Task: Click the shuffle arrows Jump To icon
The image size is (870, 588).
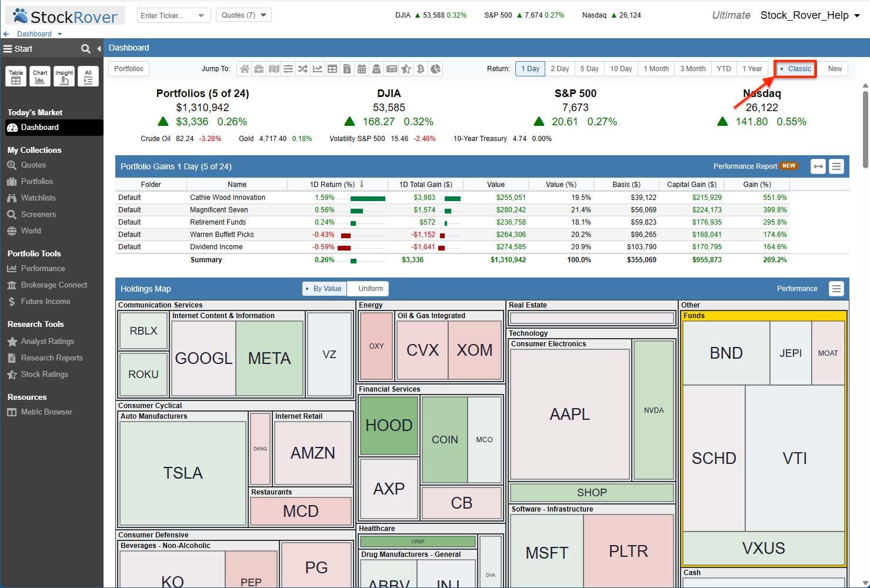Action: [x=303, y=69]
